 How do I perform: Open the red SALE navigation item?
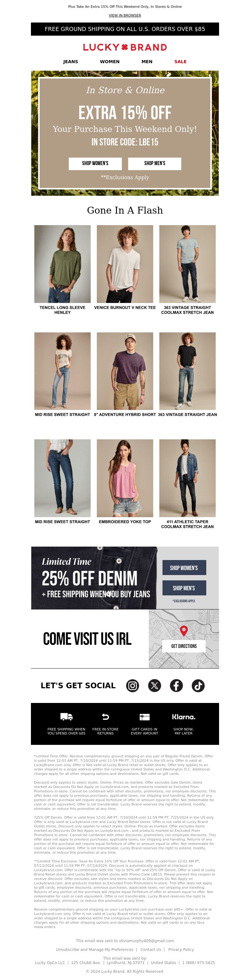point(181,62)
